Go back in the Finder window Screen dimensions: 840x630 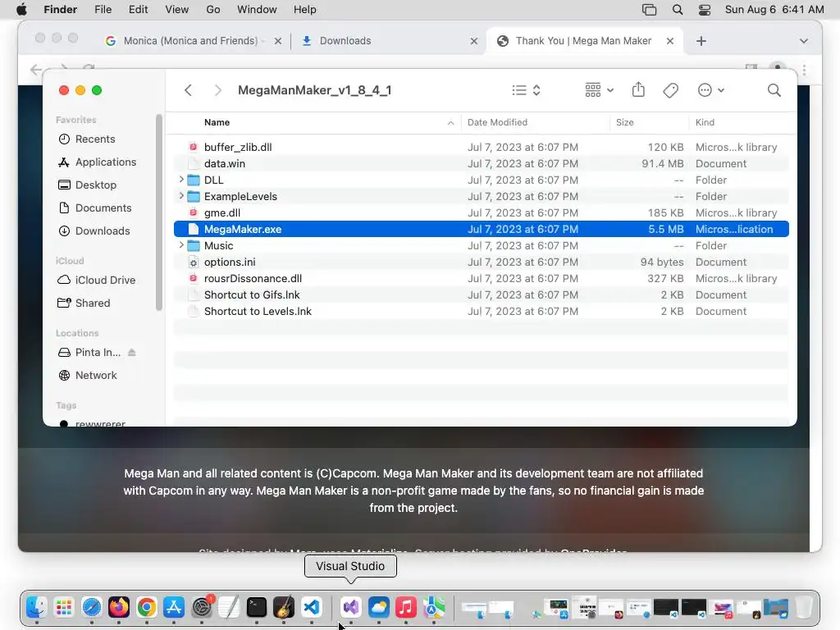coord(188,90)
